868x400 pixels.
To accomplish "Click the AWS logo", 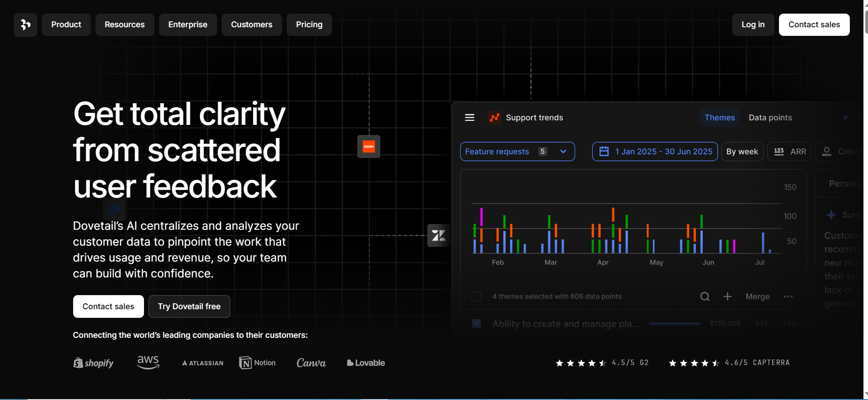I will coord(148,362).
